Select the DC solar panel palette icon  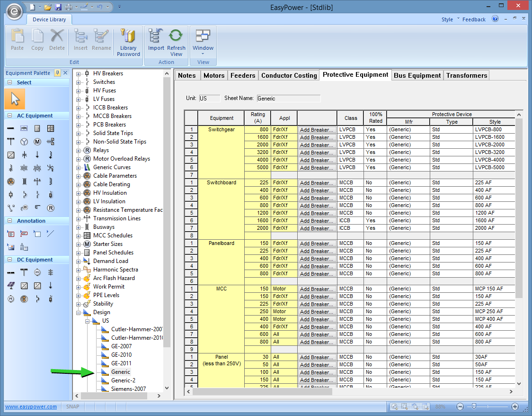(11, 286)
